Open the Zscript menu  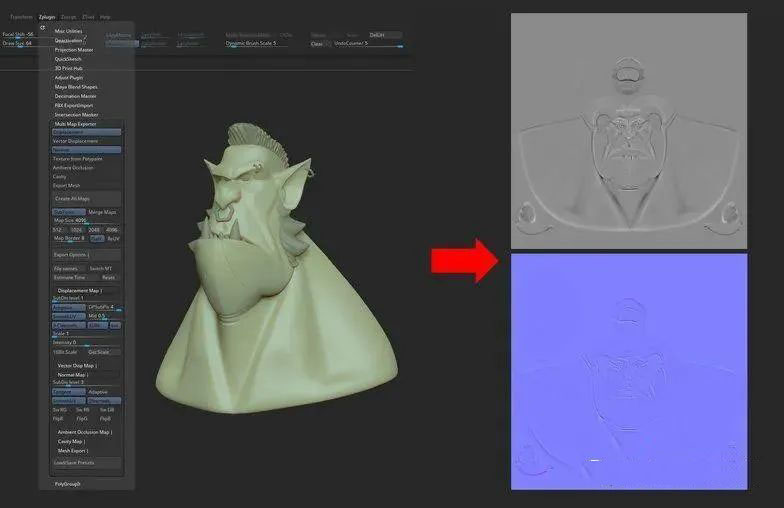click(x=68, y=17)
